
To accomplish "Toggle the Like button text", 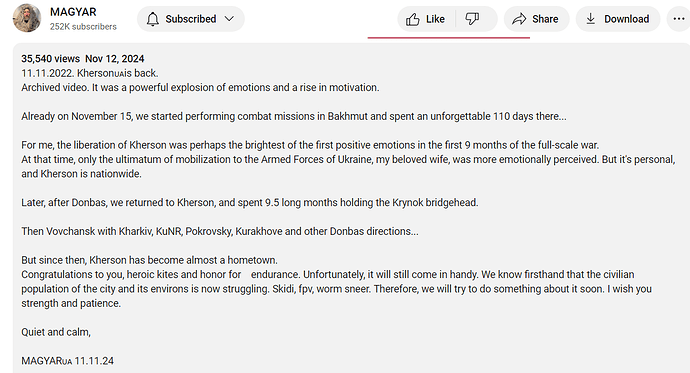I will (435, 19).
